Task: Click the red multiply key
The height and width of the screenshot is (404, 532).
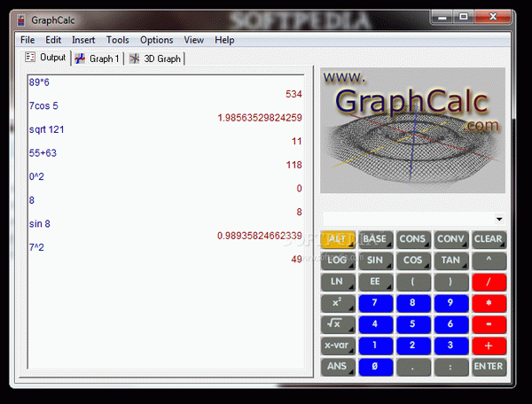Action: pos(489,303)
